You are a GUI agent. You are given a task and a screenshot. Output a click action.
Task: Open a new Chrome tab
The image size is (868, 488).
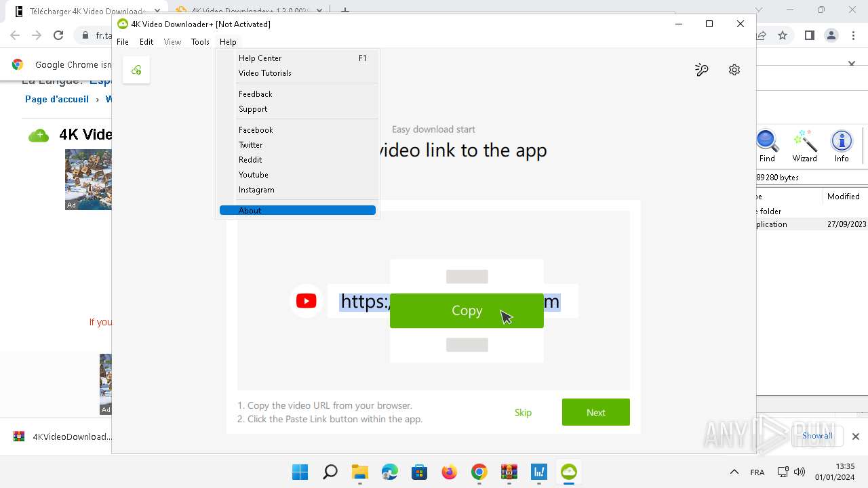344,11
